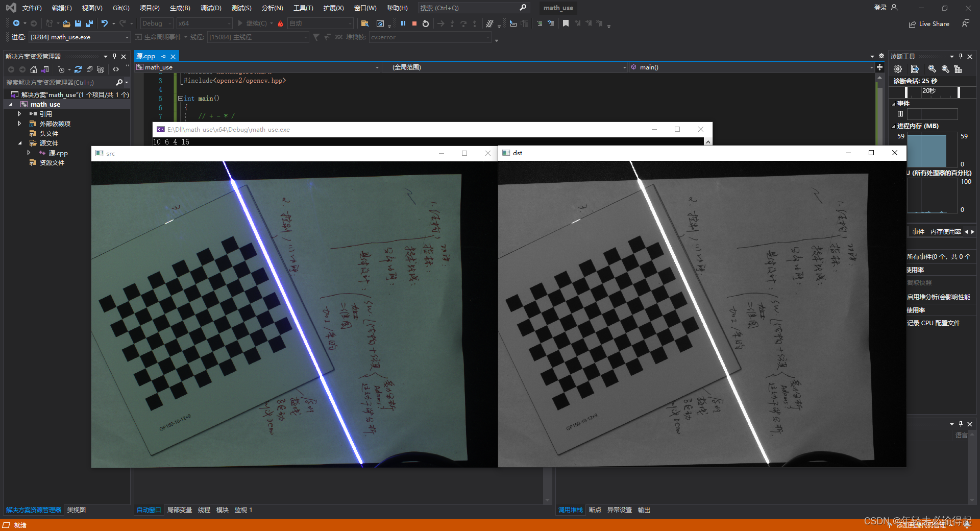The image size is (980, 531).
Task: Pin the 解决方案资源管理器 panel
Action: click(x=114, y=56)
